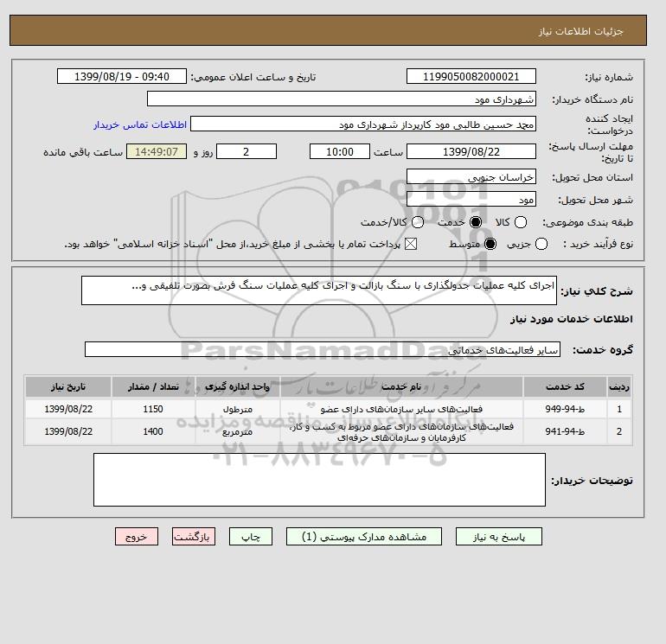The image size is (666, 644).
Task: Click the ایجاد کننده درخواست field
Action: pyautogui.click(x=363, y=124)
